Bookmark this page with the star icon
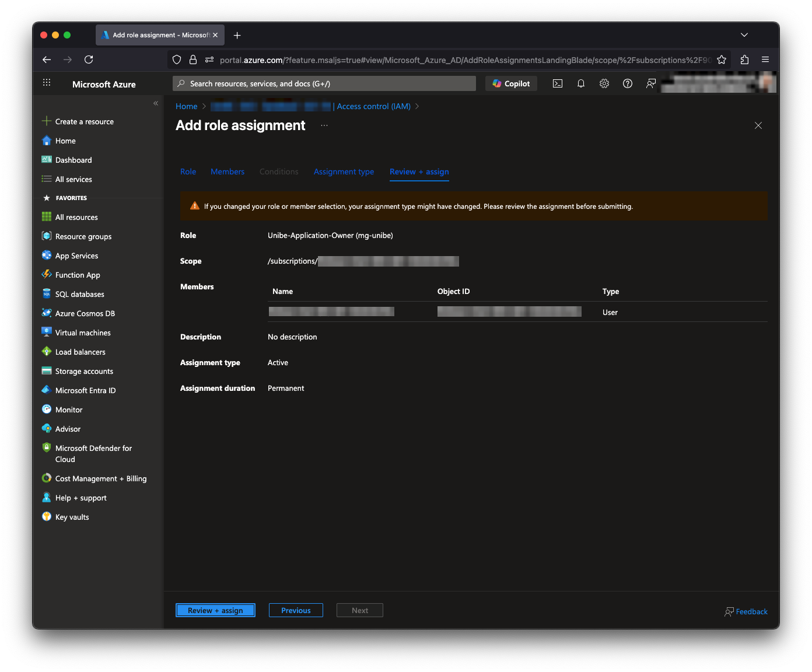Image resolution: width=812 pixels, height=672 pixels. (722, 60)
